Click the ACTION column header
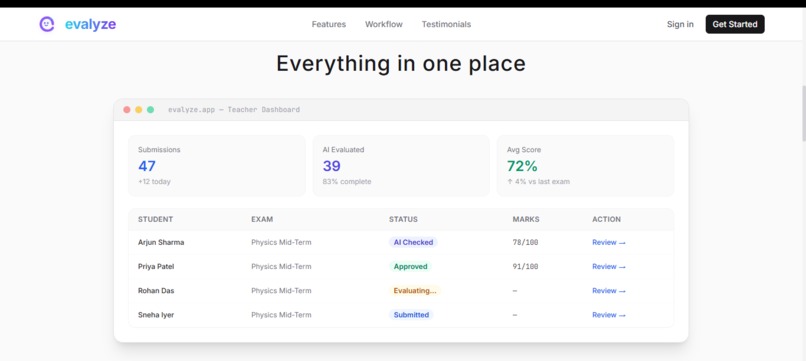This screenshot has height=361, width=806. (x=607, y=219)
